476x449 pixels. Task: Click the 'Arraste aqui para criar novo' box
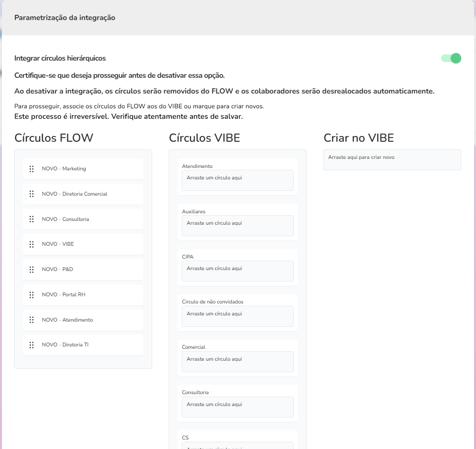[392, 160]
